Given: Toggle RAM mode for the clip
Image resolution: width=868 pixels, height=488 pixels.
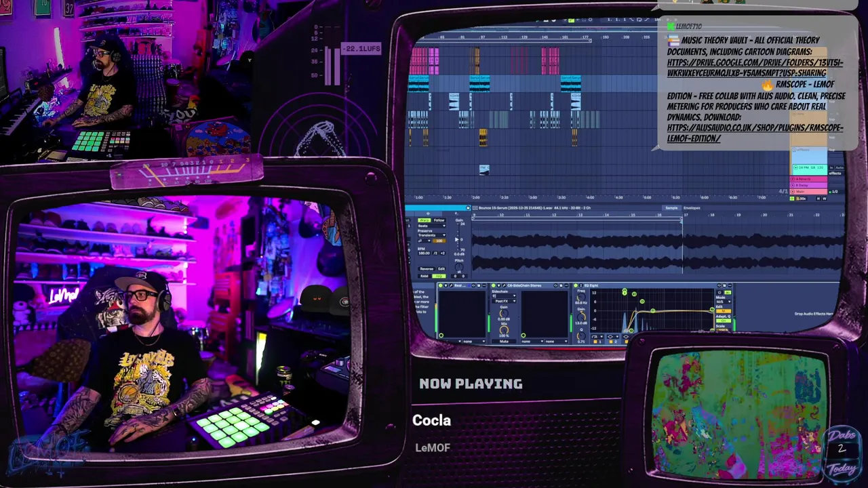Looking at the screenshot, I should click(x=425, y=276).
